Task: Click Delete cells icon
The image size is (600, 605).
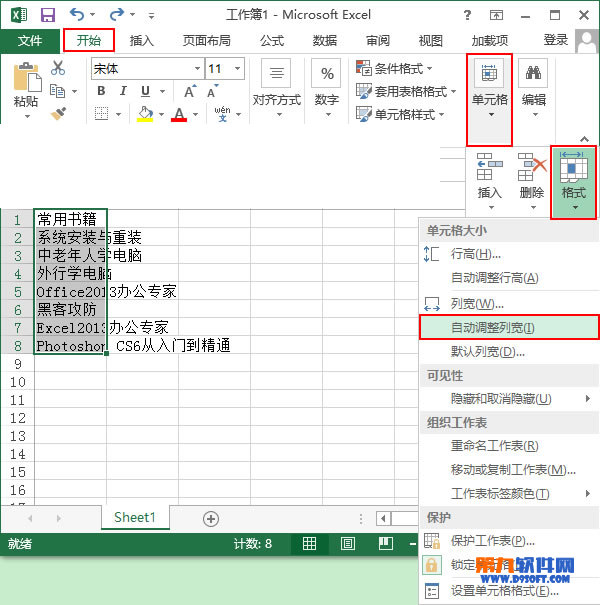Action: click(532, 167)
